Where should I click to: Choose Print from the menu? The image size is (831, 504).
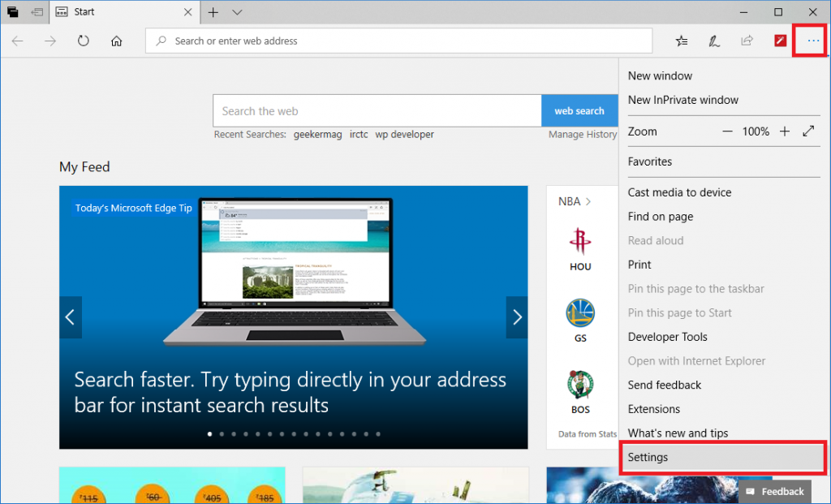coord(639,265)
